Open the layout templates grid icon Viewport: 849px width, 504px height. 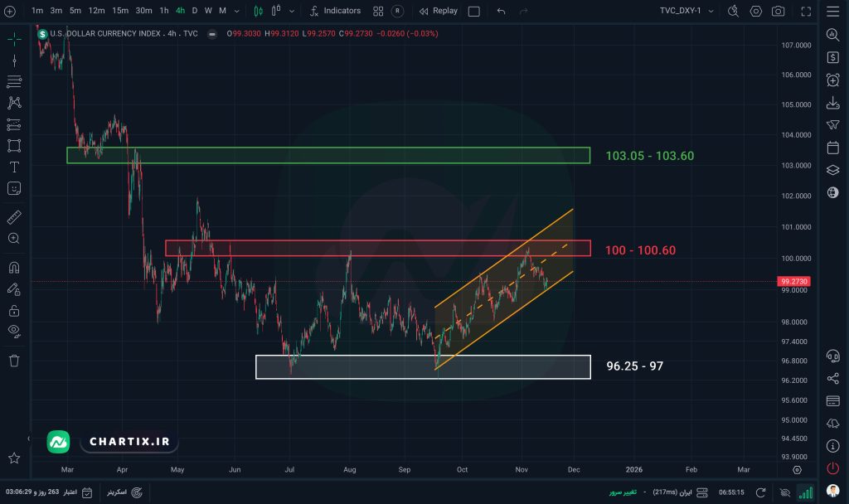378,12
